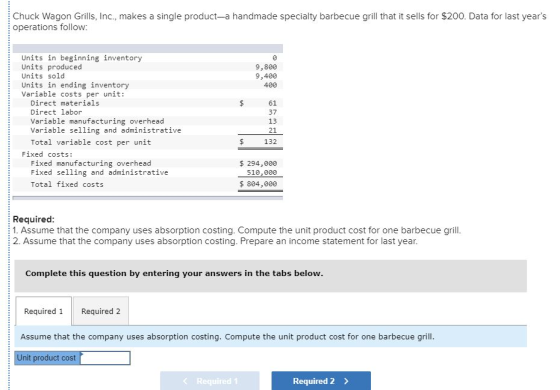This screenshot has width=560, height=390.
Task: Click the Total variable cost per unit row
Action: coord(148,142)
